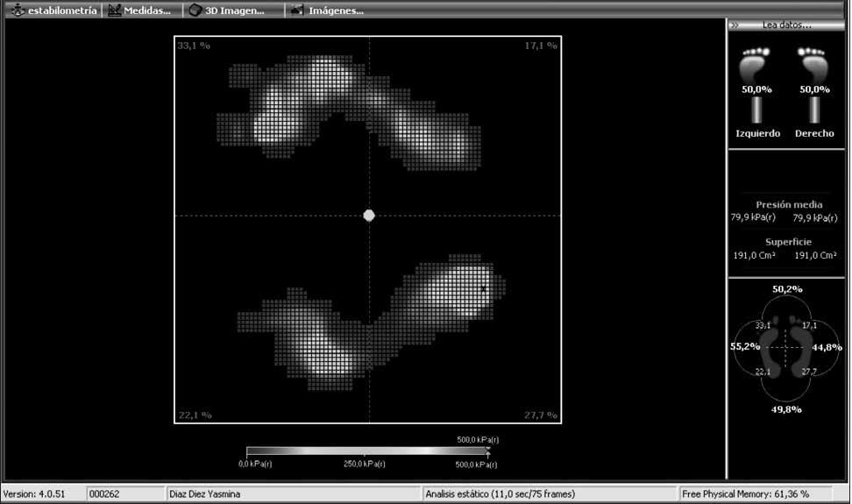
Task: Select the left foot (Izquierdo) icon
Action: point(756,65)
